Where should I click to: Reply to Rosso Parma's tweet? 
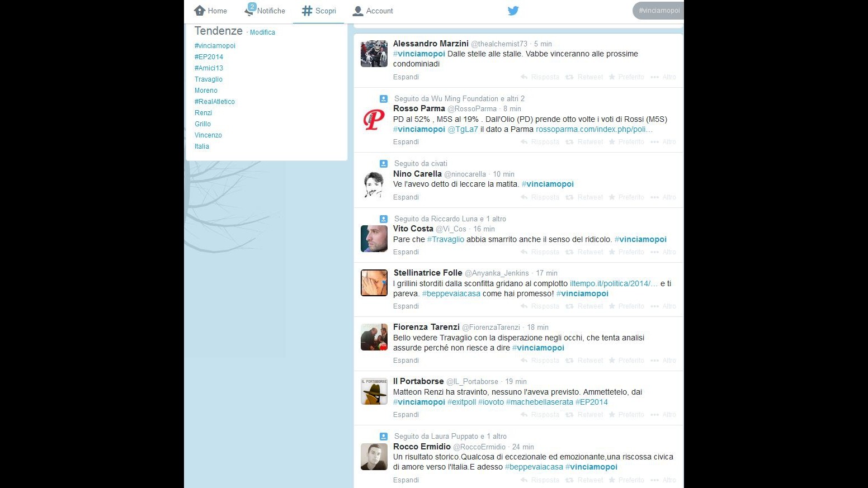[540, 142]
